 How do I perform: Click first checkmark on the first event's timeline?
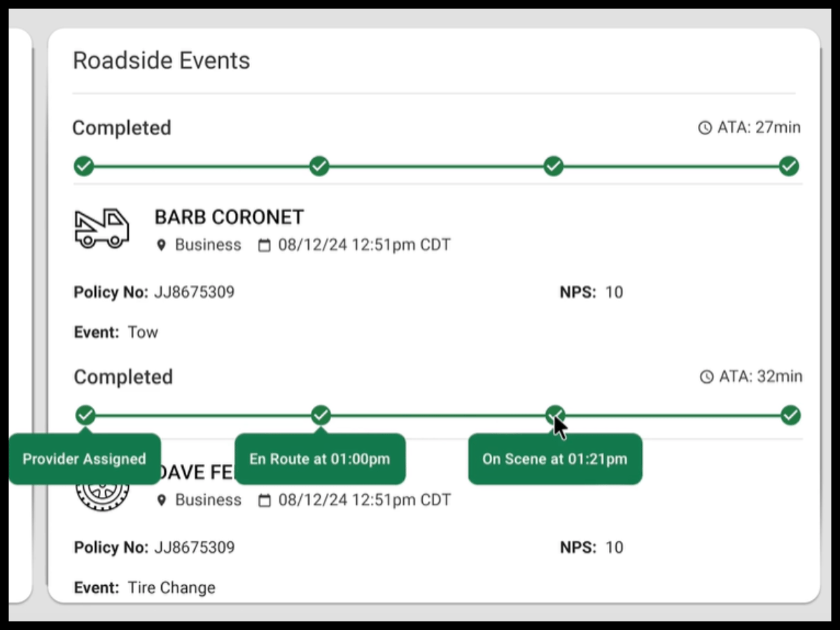(x=84, y=167)
